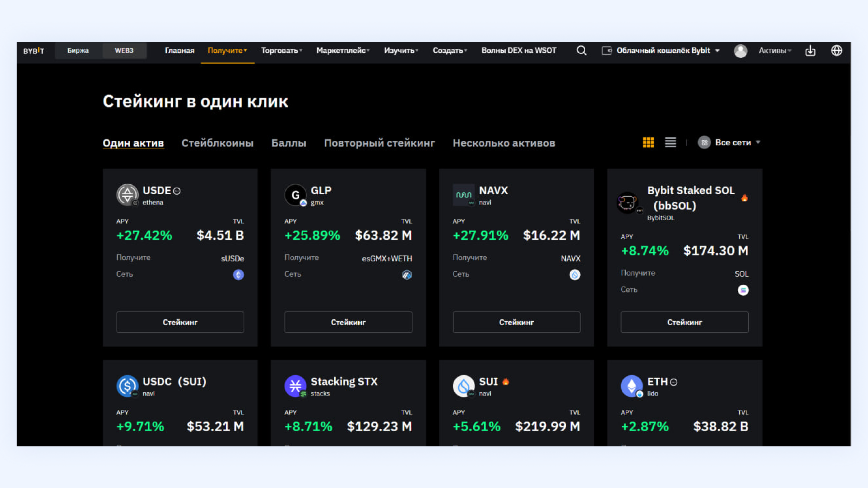Select the Несколько активов tab
The image size is (868, 488).
coord(504,143)
